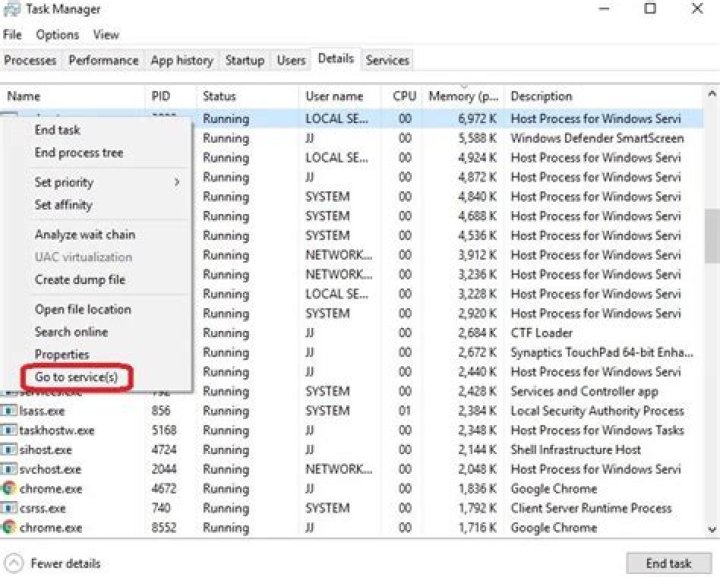Viewport: 720px width, 577px height.
Task: Open the Services tab
Action: 387,61
